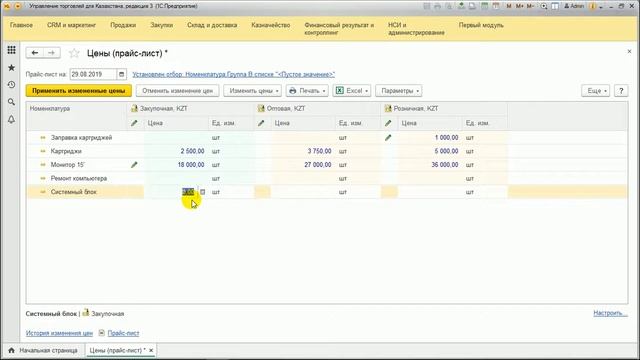
Task: Open the Главное menu section
Action: [21, 25]
